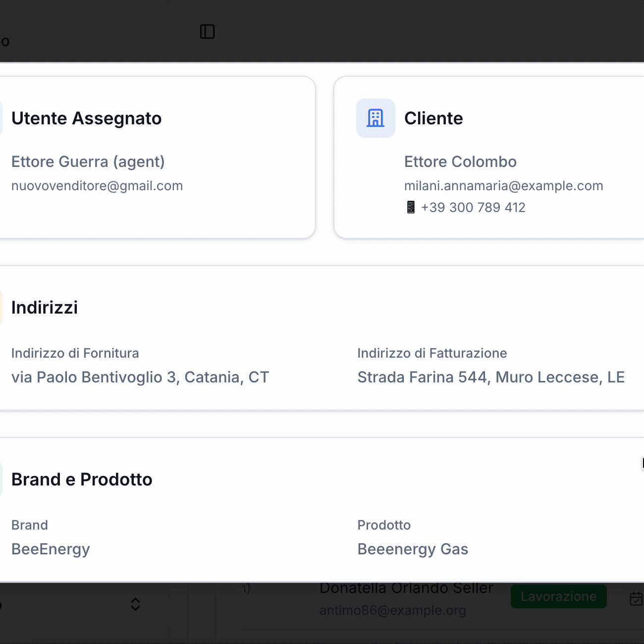Open milani.annamaria@example.com email link
This screenshot has height=644, width=644.
coord(503,186)
